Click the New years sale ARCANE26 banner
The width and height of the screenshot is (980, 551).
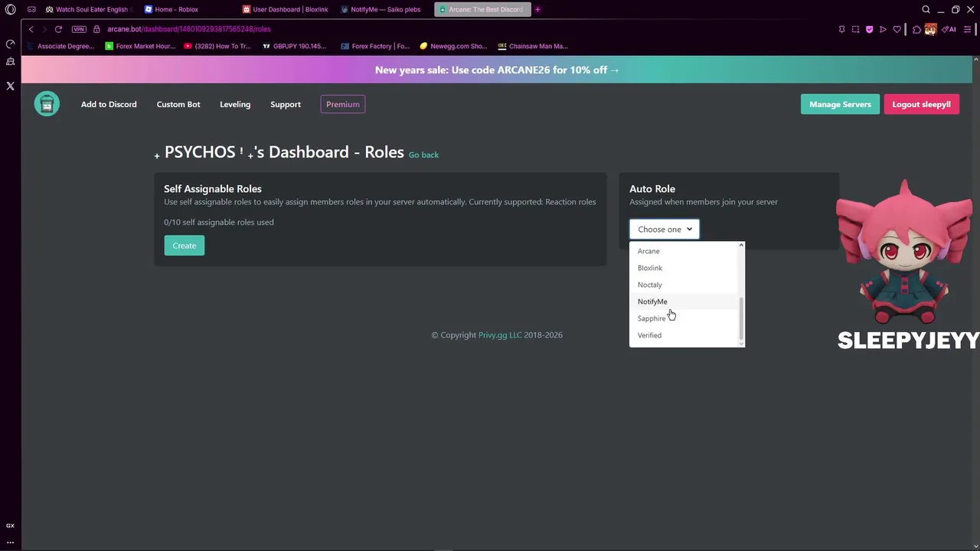(x=497, y=70)
